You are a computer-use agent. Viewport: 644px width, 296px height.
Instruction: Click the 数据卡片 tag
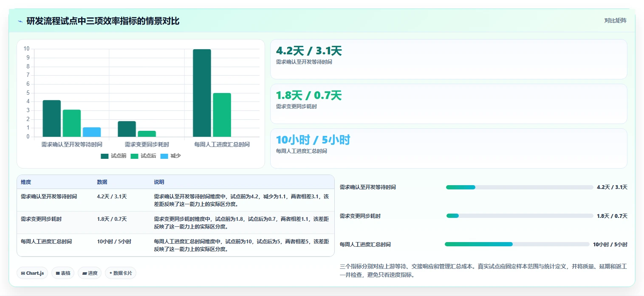click(x=121, y=273)
